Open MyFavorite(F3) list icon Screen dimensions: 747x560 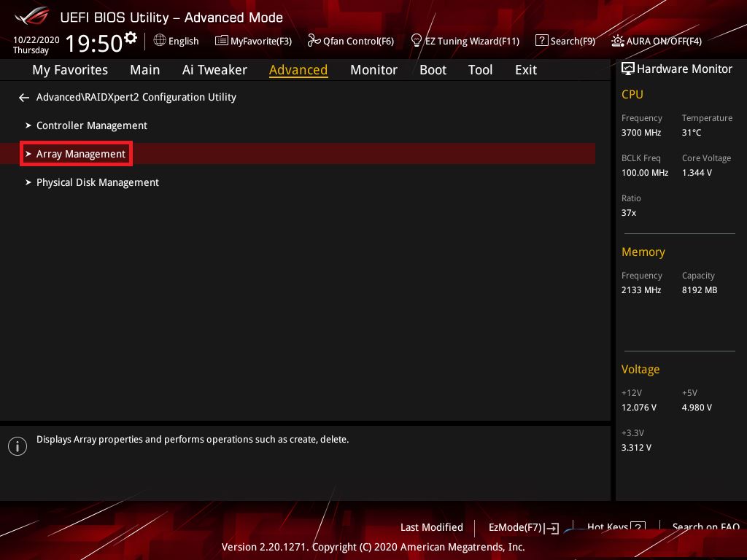(221, 41)
